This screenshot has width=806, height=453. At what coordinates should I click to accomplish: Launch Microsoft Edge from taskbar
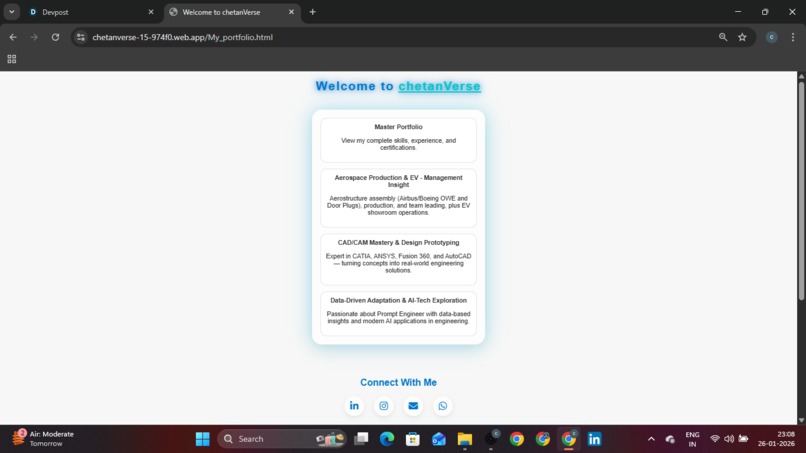(x=387, y=439)
